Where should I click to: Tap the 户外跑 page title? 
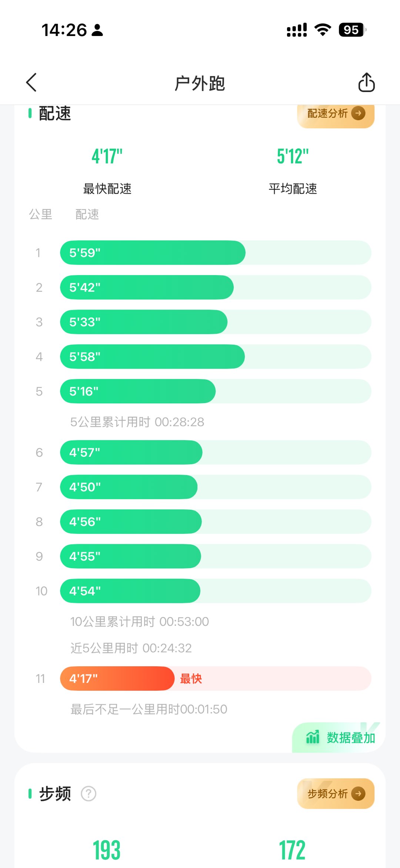(200, 83)
